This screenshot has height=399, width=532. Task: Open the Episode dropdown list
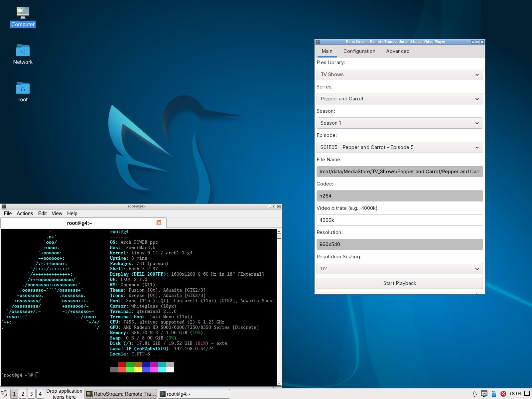(x=399, y=147)
